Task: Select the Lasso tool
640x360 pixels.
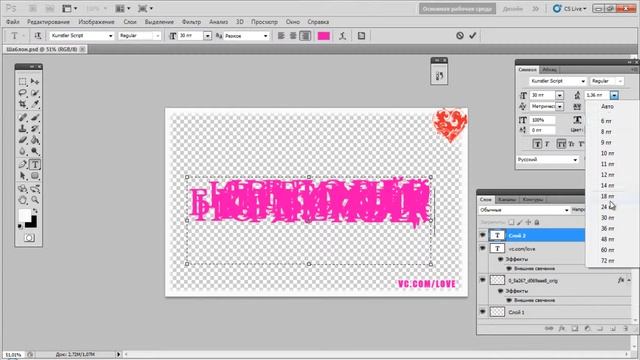Action: coord(22,93)
